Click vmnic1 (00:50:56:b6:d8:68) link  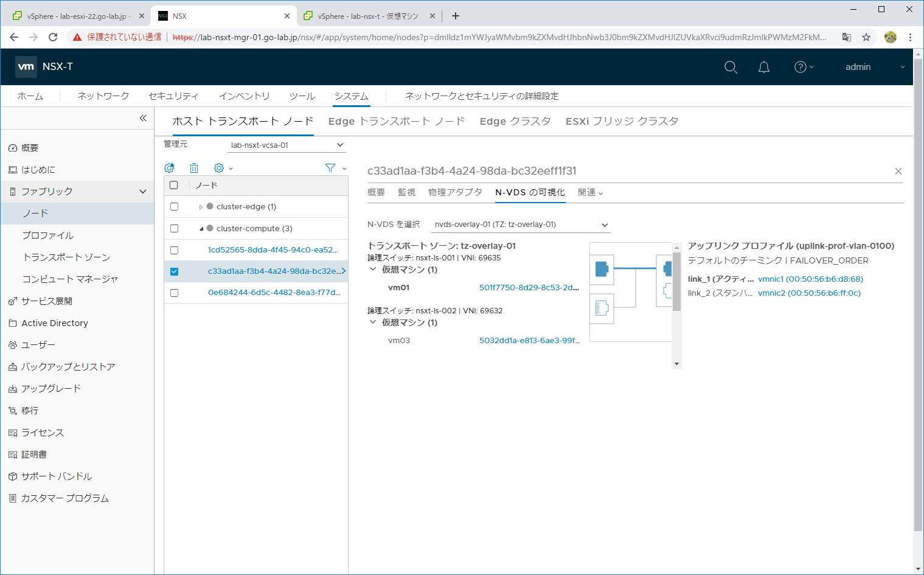(810, 279)
